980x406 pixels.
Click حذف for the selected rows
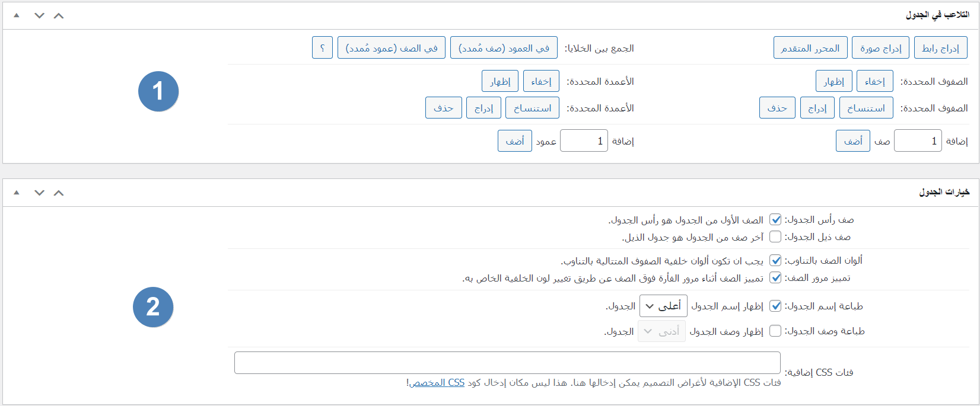[x=777, y=108]
